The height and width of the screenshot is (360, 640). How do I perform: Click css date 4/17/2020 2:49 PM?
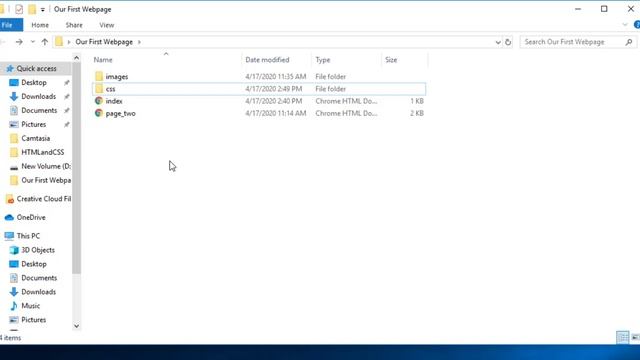point(273,89)
